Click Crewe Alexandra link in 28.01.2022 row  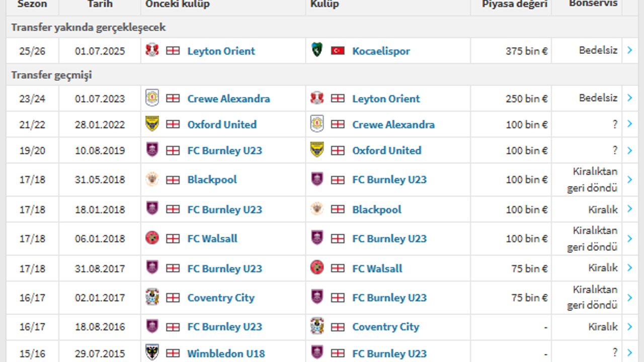393,125
